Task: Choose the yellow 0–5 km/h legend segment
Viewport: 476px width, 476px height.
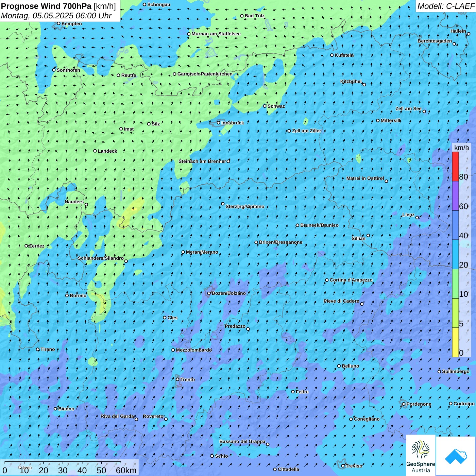Action: coord(455,342)
